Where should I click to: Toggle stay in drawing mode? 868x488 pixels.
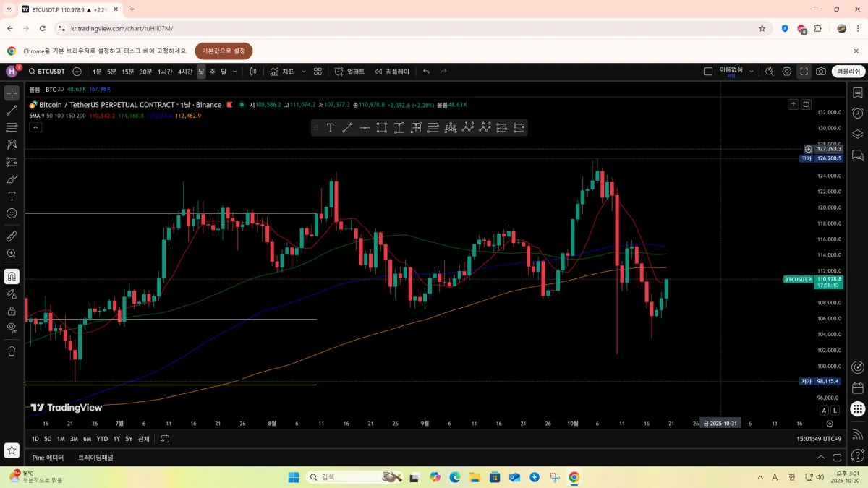click(x=12, y=294)
